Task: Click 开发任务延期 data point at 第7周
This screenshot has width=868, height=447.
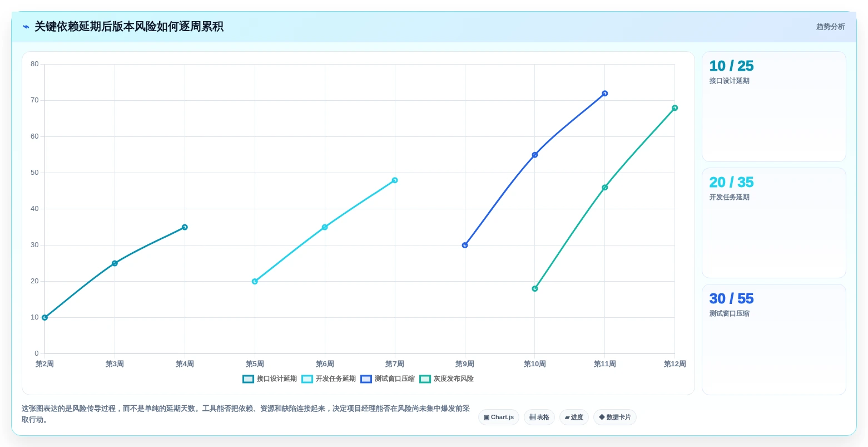Action: tap(395, 180)
